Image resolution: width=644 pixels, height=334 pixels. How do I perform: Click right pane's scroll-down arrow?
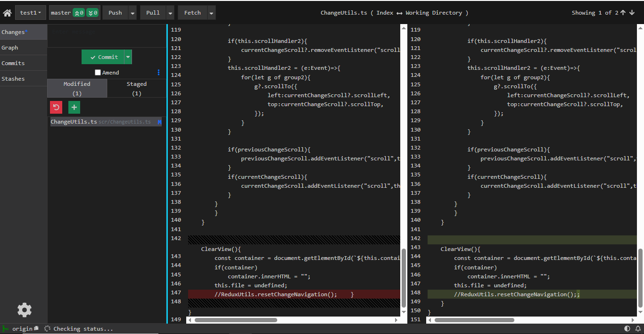click(x=641, y=313)
